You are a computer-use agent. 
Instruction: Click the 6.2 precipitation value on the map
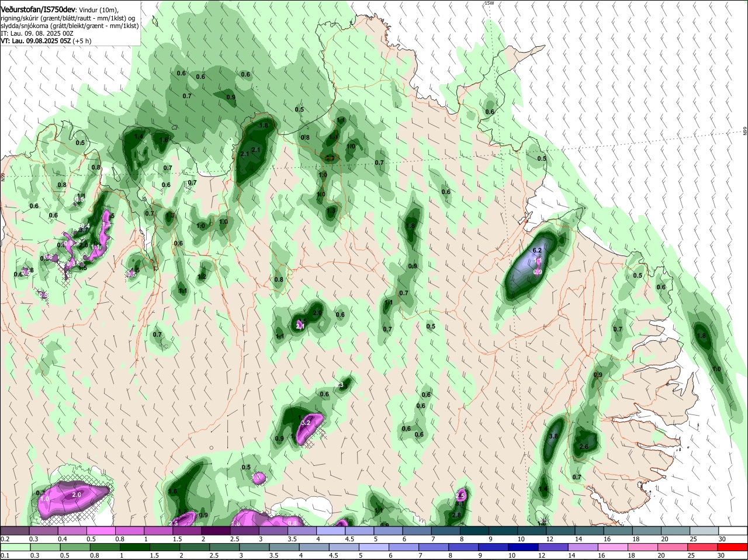pos(538,251)
